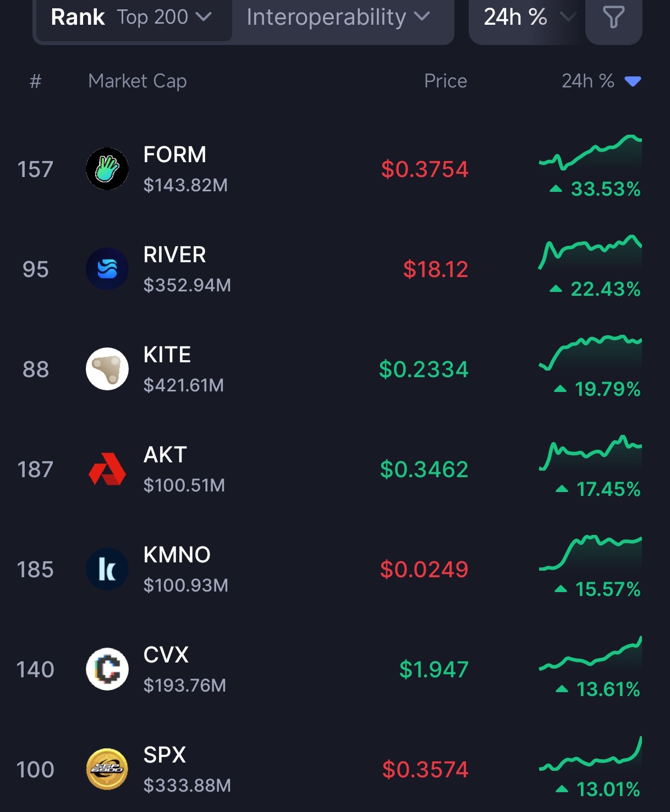Tap the KITE coin logo
The height and width of the screenshot is (812, 670).
tap(107, 369)
